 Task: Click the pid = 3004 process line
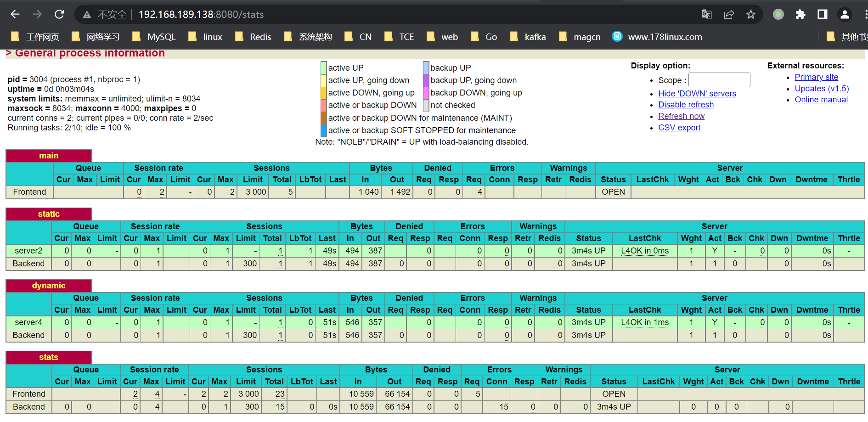pyautogui.click(x=74, y=79)
